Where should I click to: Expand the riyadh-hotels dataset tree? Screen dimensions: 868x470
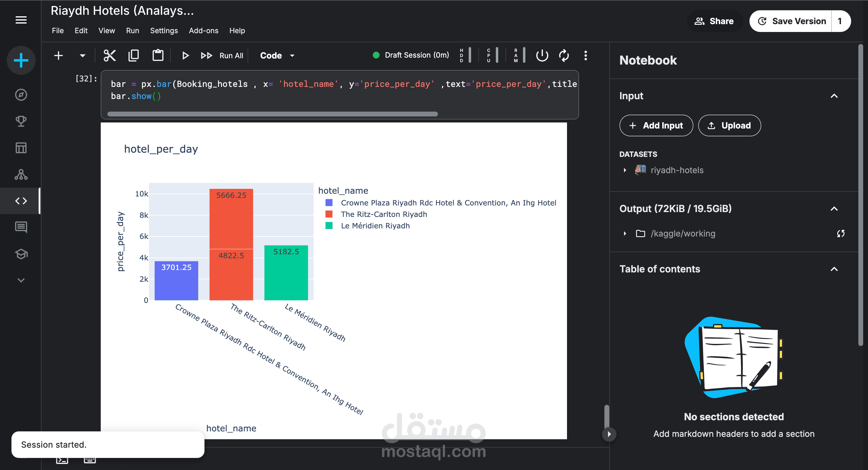625,170
